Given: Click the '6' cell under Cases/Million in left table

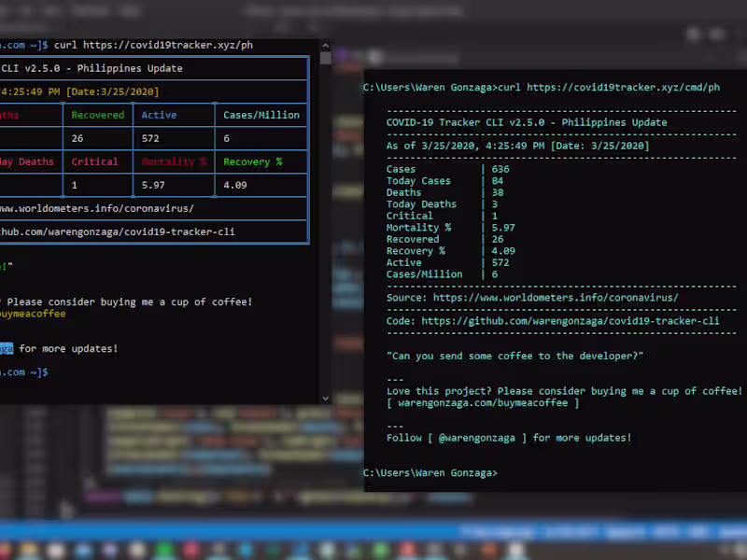Looking at the screenshot, I should point(227,138).
